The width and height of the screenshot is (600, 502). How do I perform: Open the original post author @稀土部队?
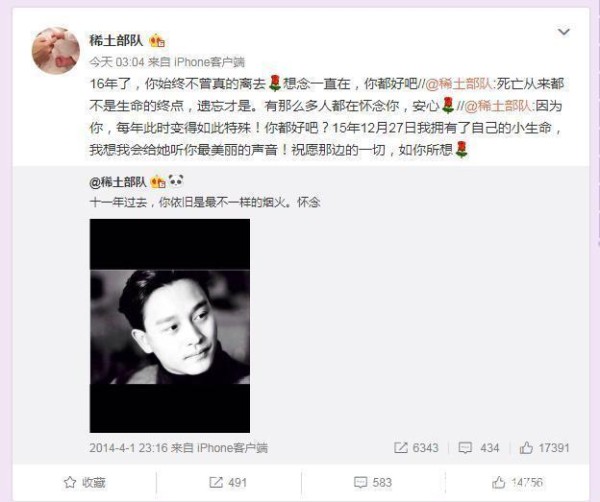pyautogui.click(x=118, y=182)
